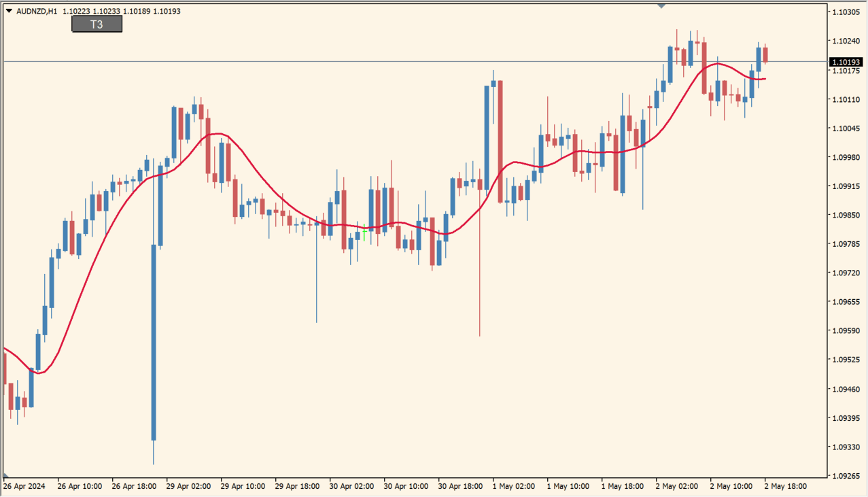Click price scale label 1.09720
The width and height of the screenshot is (868, 497).
pos(846,273)
